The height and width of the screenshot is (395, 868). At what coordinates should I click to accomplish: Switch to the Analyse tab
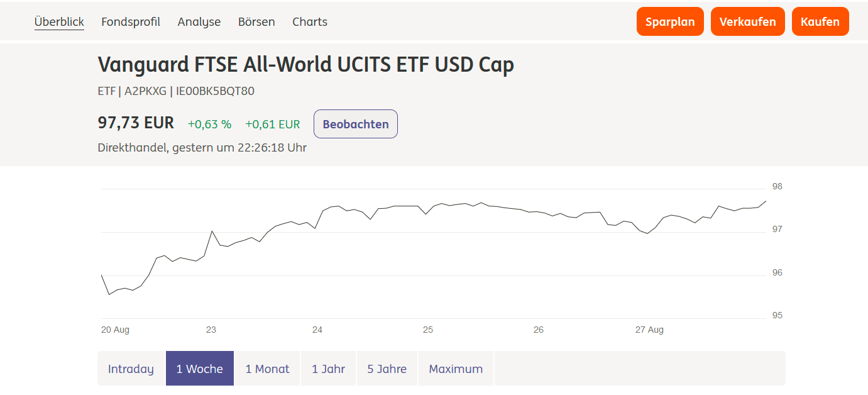[x=199, y=22]
